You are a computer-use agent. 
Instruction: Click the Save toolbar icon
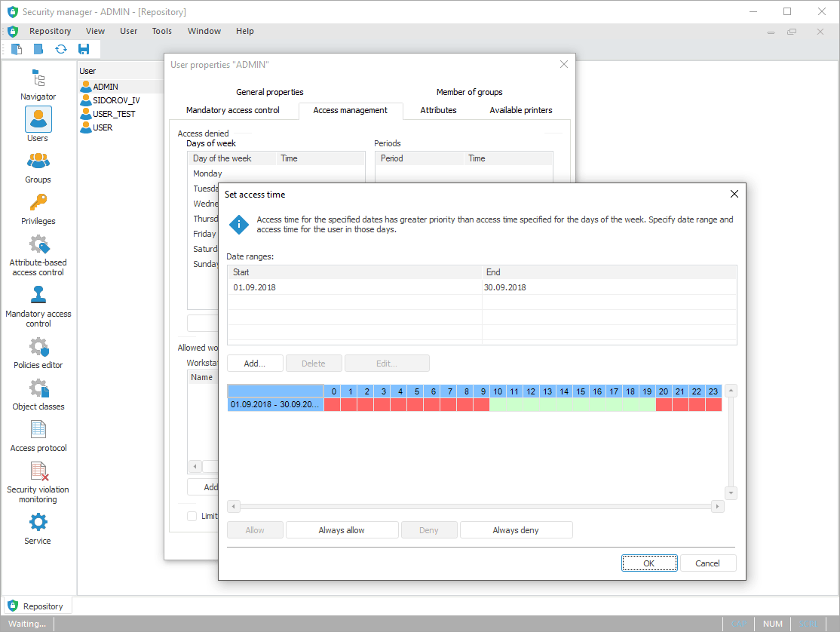pos(84,49)
